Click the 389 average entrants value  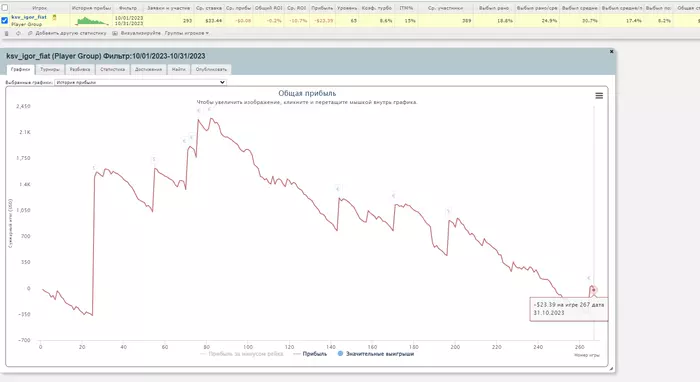tap(467, 21)
